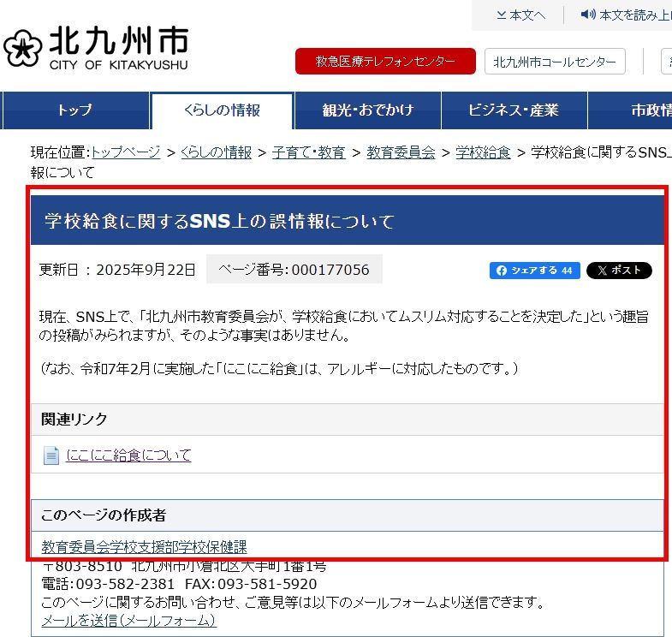Navigate to 子育て・教育 breadcrumb

point(308,152)
